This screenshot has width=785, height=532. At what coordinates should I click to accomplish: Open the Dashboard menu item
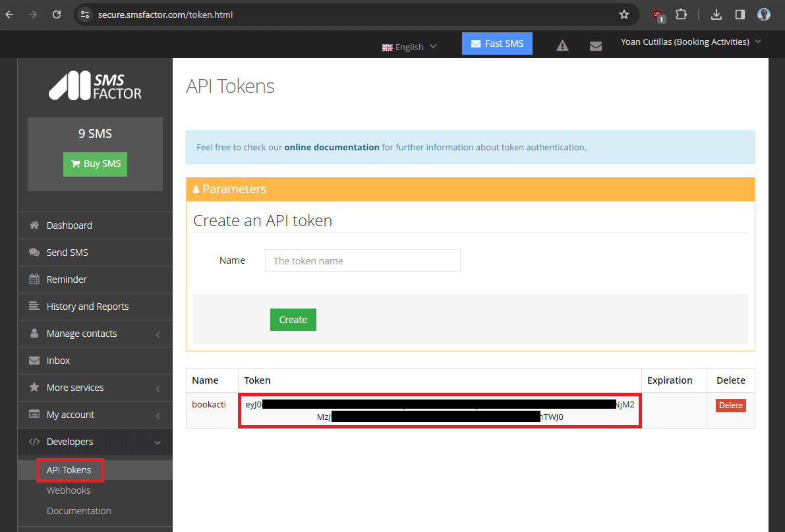point(95,225)
